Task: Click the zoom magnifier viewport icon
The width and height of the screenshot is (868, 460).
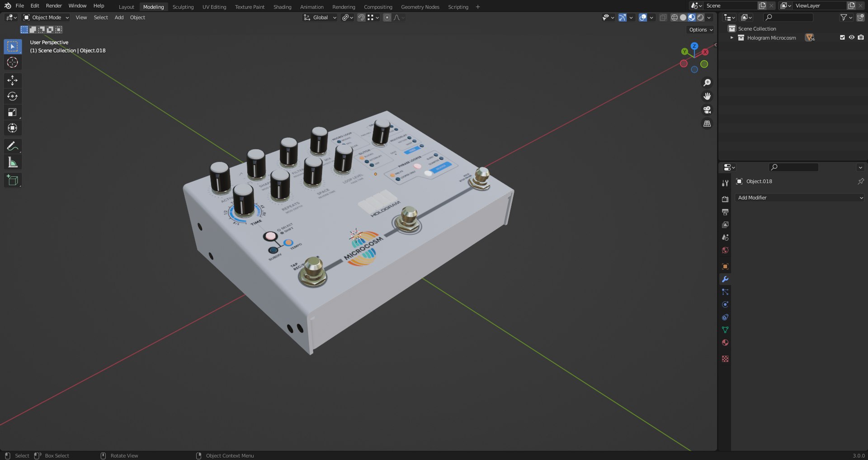Action: (707, 83)
